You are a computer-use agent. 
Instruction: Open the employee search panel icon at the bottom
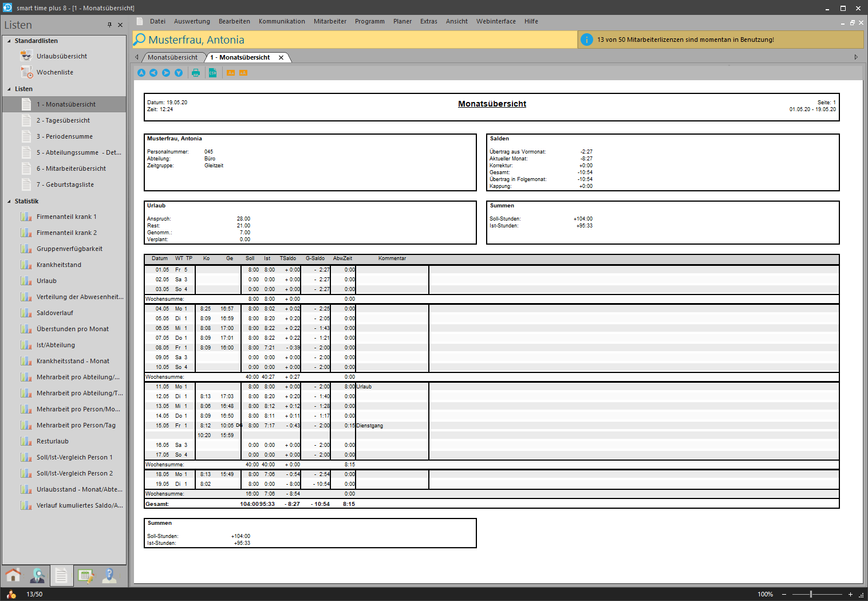pos(38,575)
